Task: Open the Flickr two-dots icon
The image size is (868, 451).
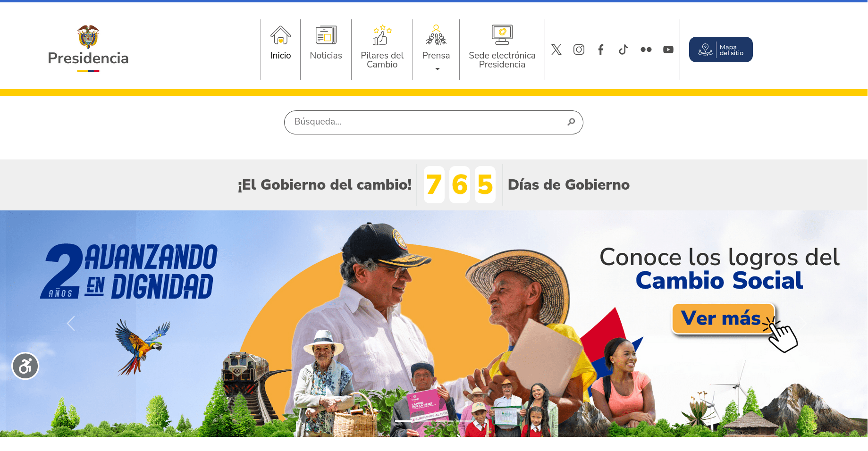Action: point(646,50)
